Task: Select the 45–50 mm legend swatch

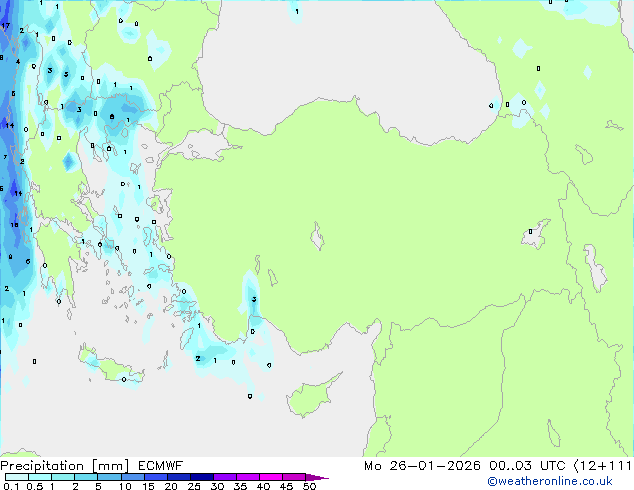Action: click(x=294, y=477)
